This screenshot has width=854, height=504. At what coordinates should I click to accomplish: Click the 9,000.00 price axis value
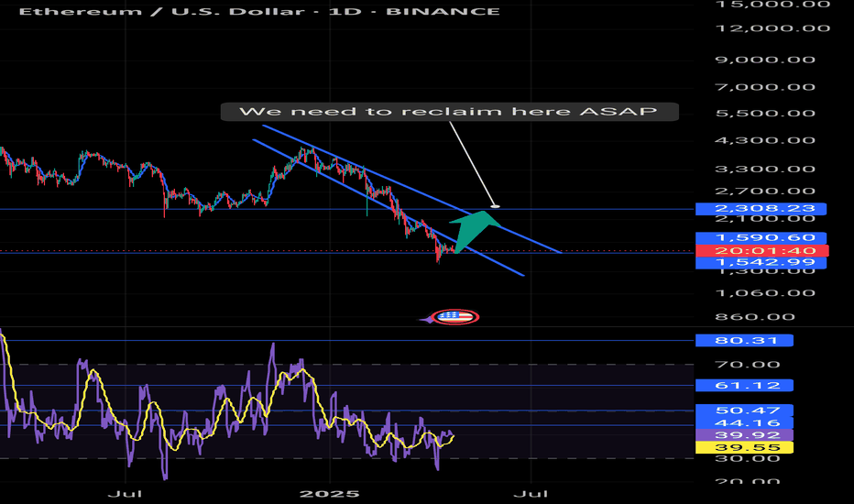tap(765, 60)
